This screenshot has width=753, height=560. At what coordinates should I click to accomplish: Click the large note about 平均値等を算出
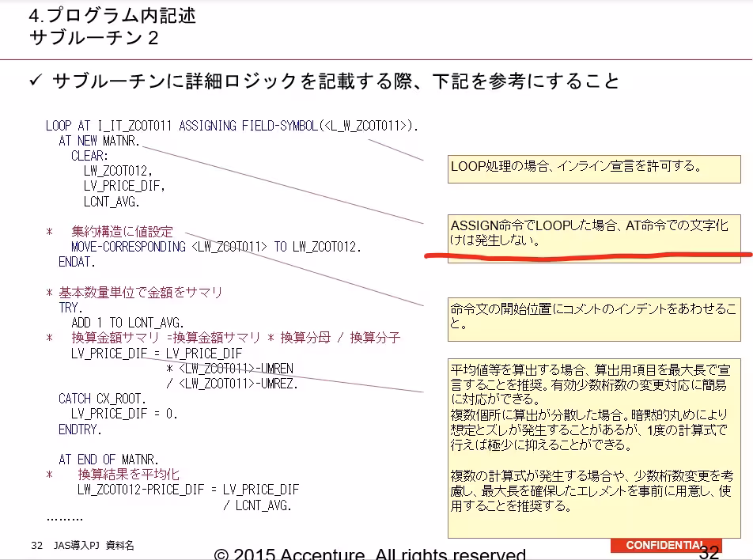pos(594,448)
